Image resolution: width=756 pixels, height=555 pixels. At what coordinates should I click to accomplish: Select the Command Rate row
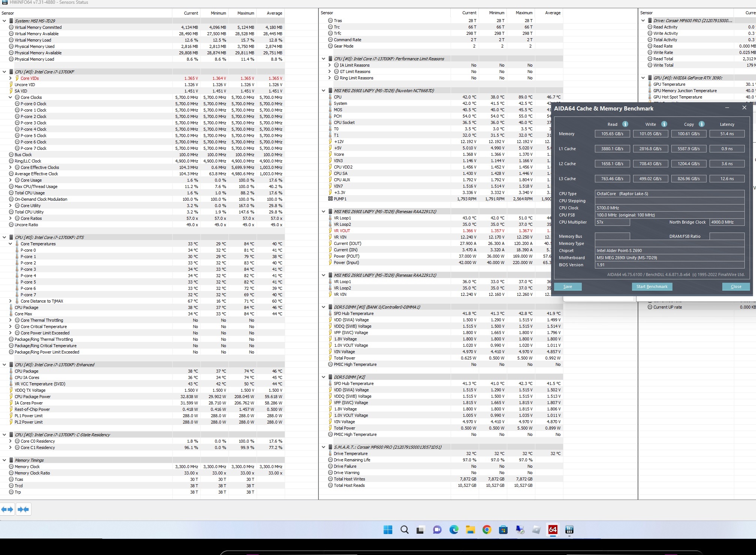coord(441,40)
